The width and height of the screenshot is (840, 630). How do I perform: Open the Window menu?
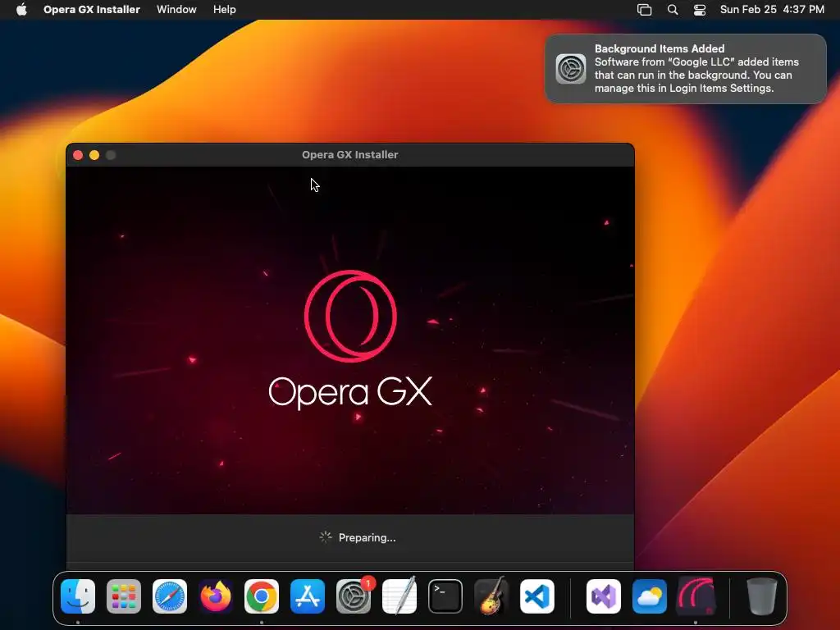(176, 9)
